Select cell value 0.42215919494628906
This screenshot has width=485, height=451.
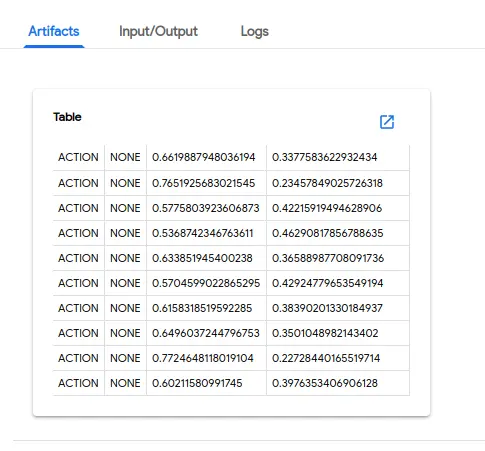[327, 208]
